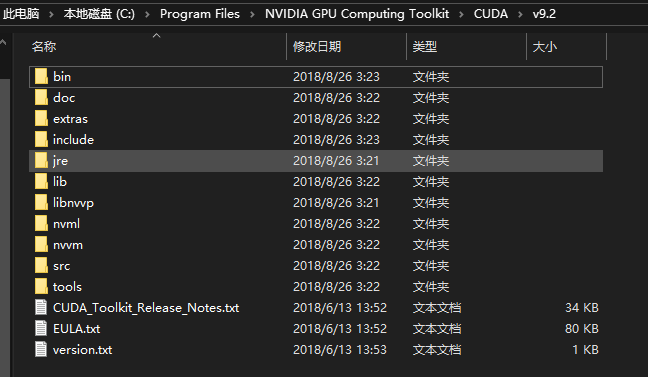Select the nvvm folder icon

tap(41, 245)
